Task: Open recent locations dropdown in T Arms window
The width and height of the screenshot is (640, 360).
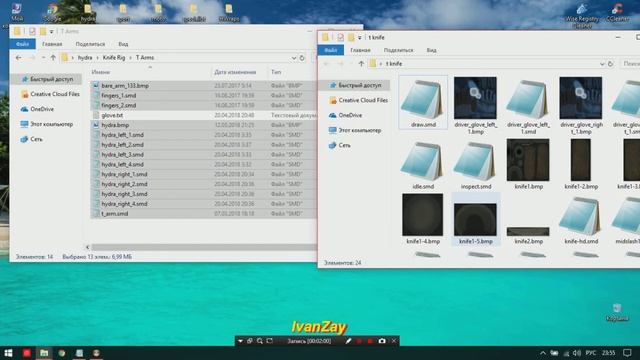Action: click(43, 58)
